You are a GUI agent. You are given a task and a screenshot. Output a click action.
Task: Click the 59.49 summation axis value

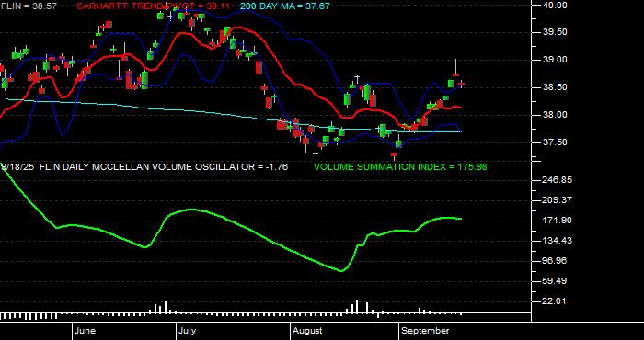click(x=555, y=281)
